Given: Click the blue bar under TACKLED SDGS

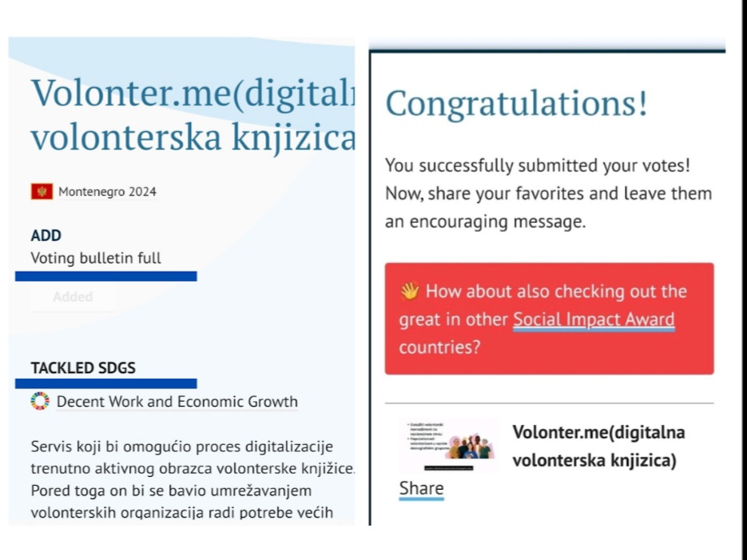Looking at the screenshot, I should 105,383.
